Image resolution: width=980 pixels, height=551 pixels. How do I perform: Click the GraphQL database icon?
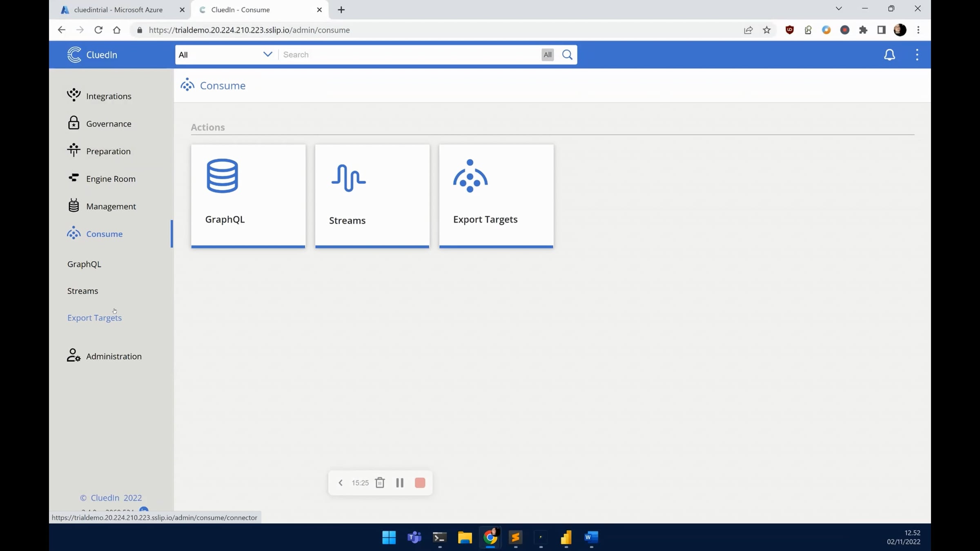(x=222, y=176)
